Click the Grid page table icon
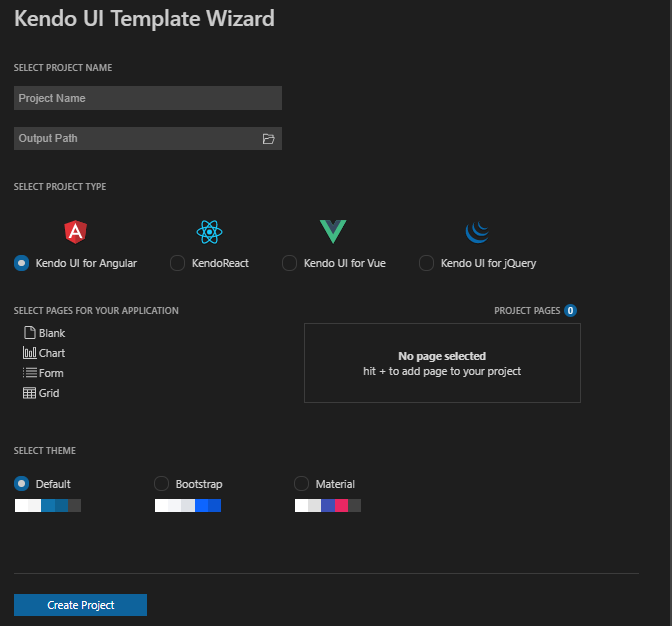The image size is (672, 626). pyautogui.click(x=29, y=392)
